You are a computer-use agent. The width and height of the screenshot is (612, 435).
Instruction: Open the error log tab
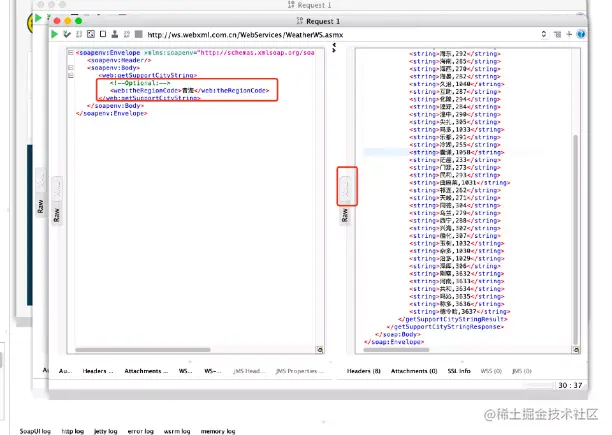click(x=141, y=431)
